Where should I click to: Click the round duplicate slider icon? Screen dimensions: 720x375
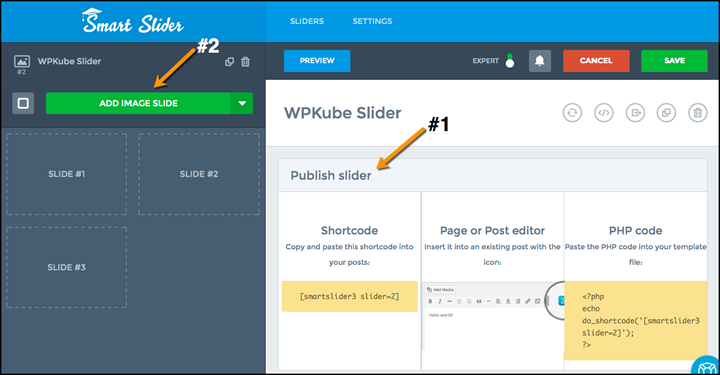point(666,112)
